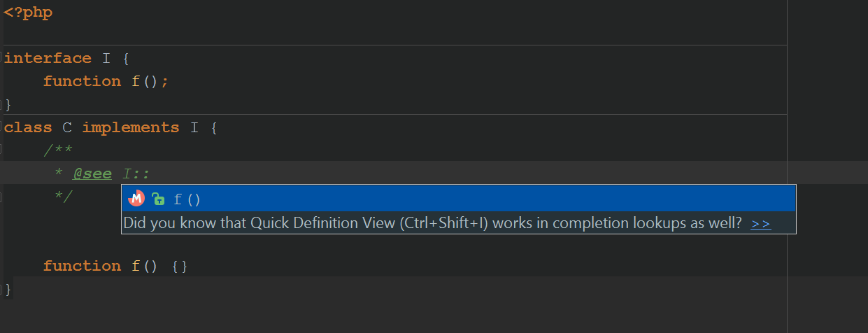Click the Quick Definition View tip text
868x333 pixels.
(432, 224)
